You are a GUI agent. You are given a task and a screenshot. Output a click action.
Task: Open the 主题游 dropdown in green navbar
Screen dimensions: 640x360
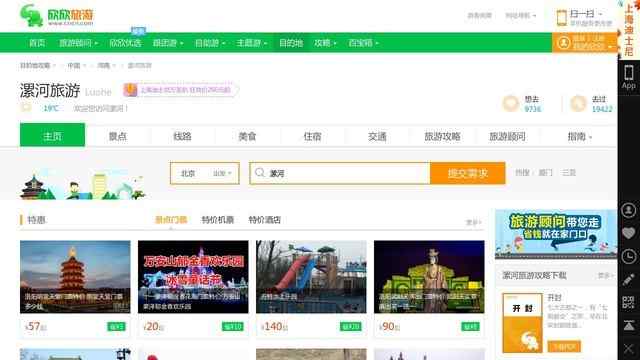251,43
